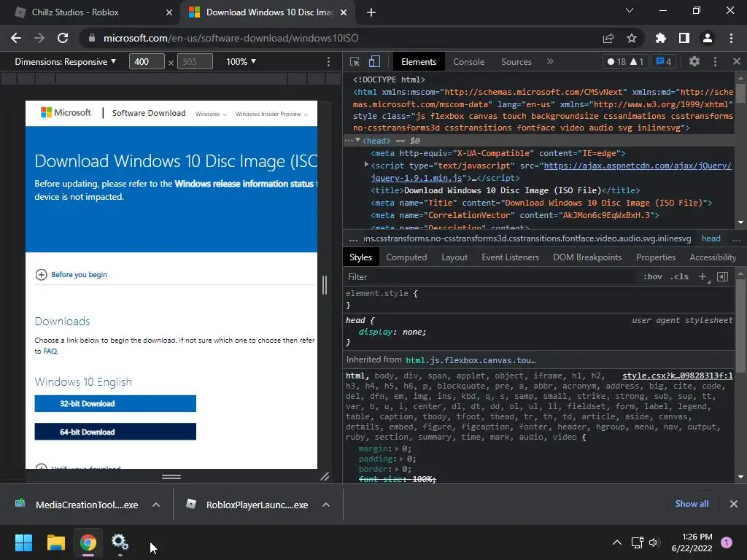Open the style.csx stylesheet source link
Image resolution: width=747 pixels, height=560 pixels.
pyautogui.click(x=678, y=376)
